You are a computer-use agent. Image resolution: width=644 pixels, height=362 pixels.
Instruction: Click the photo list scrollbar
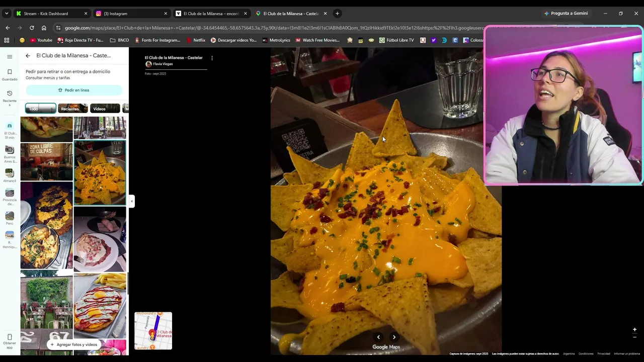tap(127, 284)
